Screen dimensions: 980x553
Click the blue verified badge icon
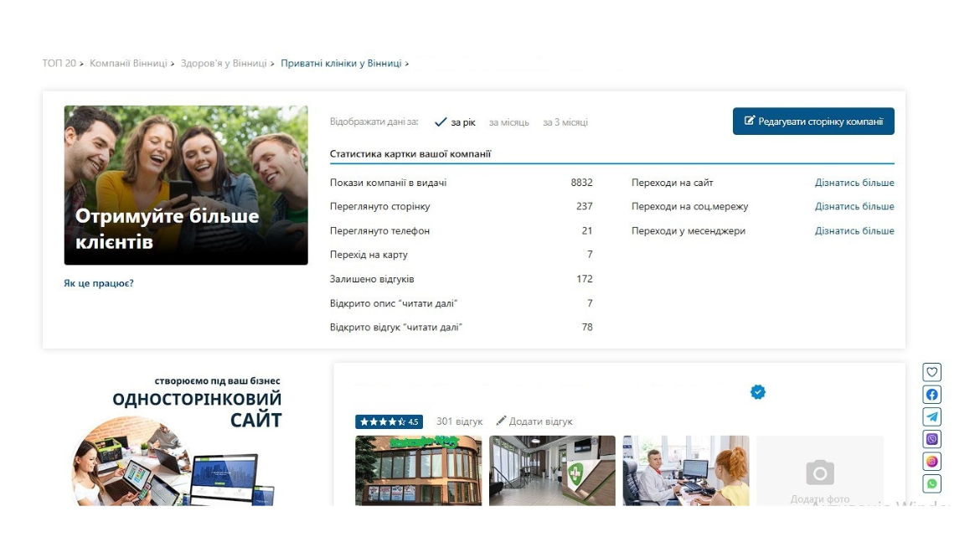757,392
